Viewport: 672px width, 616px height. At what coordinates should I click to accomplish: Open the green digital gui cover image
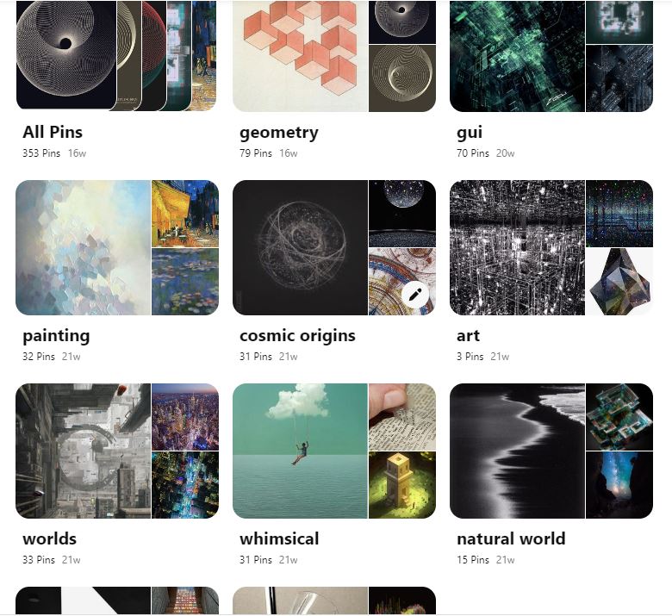click(517, 56)
